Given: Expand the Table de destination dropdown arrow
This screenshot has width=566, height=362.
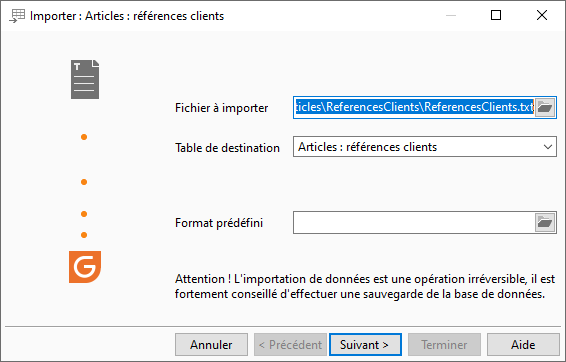Looking at the screenshot, I should pyautogui.click(x=548, y=147).
